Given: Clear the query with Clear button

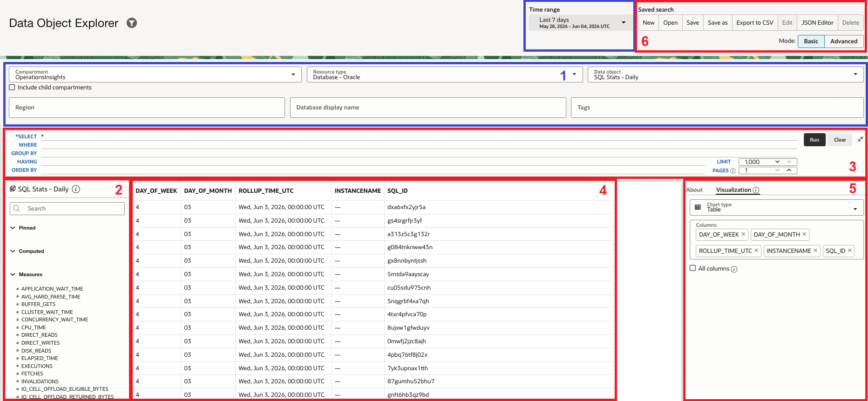Looking at the screenshot, I should pyautogui.click(x=840, y=140).
